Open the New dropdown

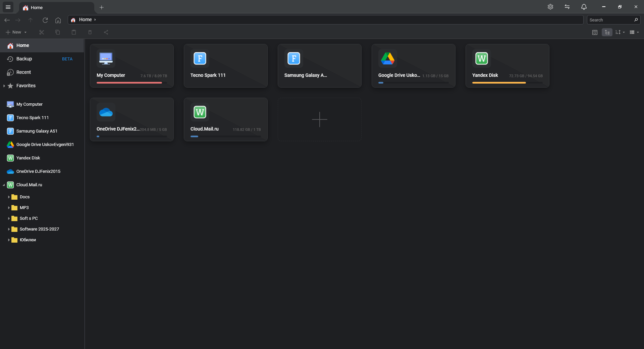16,32
